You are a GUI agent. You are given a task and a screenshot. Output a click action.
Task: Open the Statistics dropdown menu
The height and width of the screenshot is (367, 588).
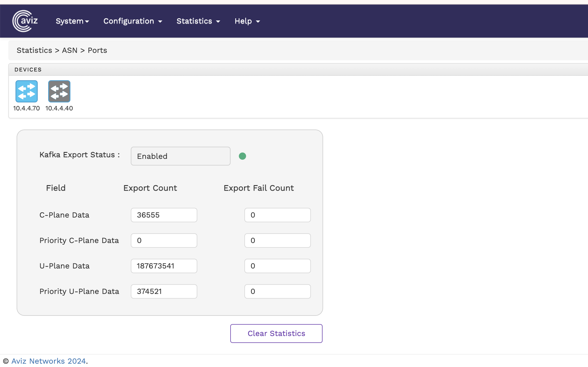(x=198, y=21)
